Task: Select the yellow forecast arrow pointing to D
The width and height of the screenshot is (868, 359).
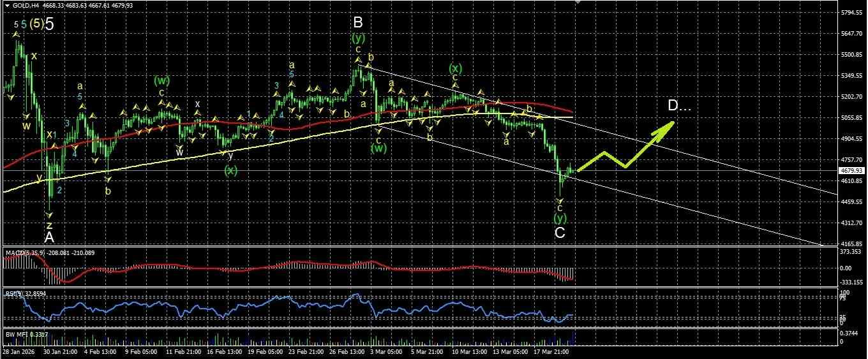Action: pos(625,145)
